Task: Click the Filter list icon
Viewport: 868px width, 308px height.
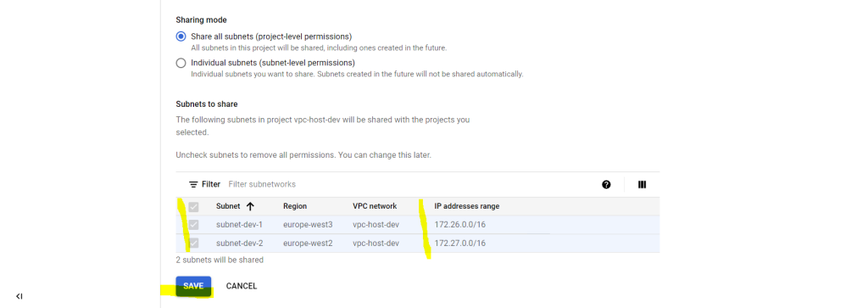Action: pos(193,184)
